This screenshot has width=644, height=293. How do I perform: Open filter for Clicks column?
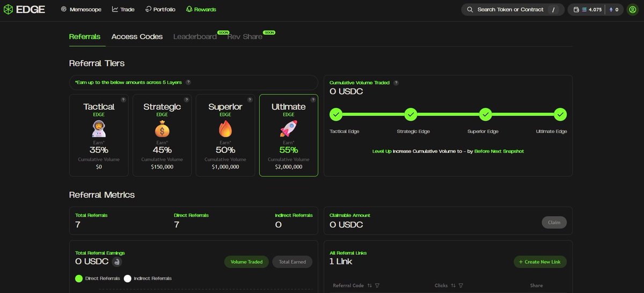click(461, 285)
